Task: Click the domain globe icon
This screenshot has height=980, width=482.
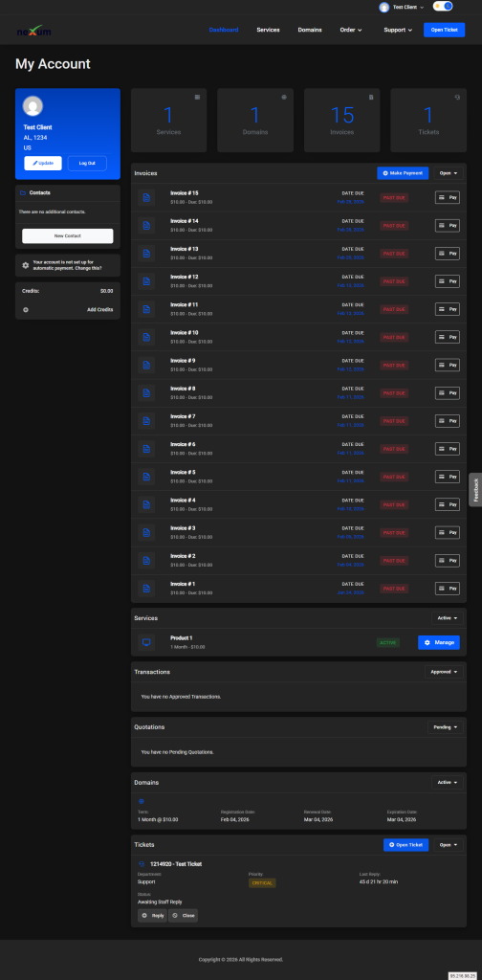Action: click(142, 801)
